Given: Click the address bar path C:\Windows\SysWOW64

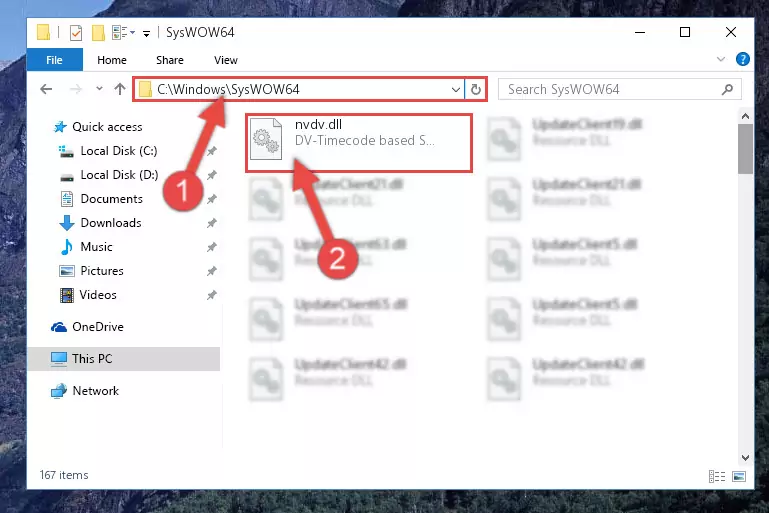Looking at the screenshot, I should (x=228, y=89).
